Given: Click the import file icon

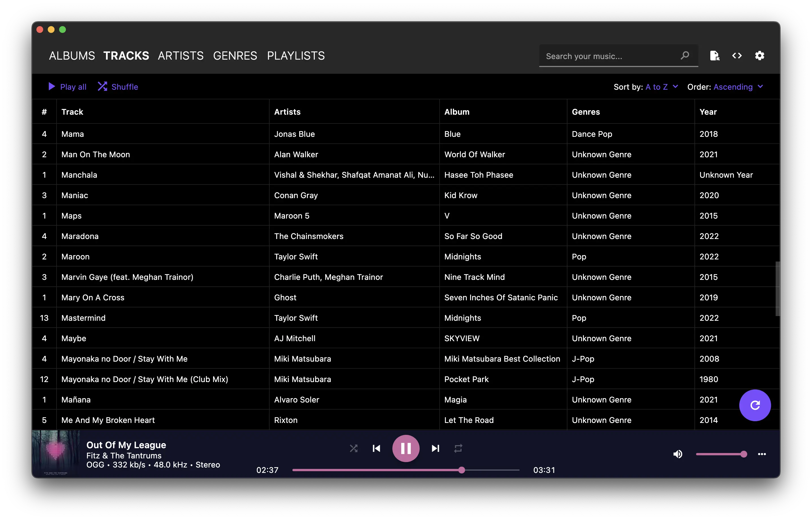Looking at the screenshot, I should point(714,56).
